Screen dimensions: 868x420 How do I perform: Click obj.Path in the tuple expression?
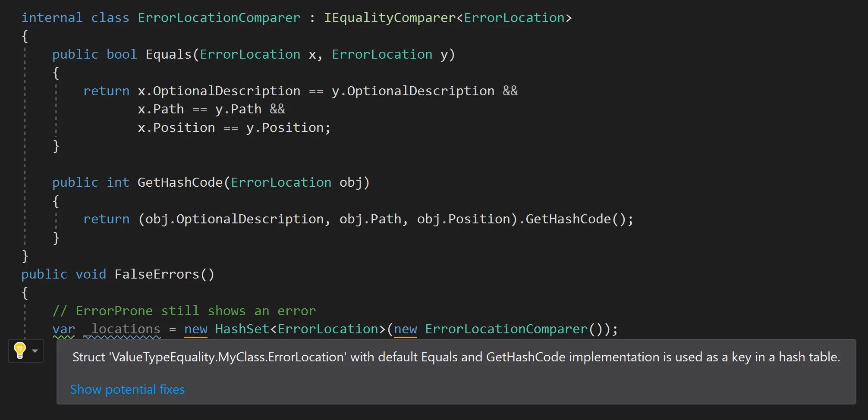coord(370,219)
